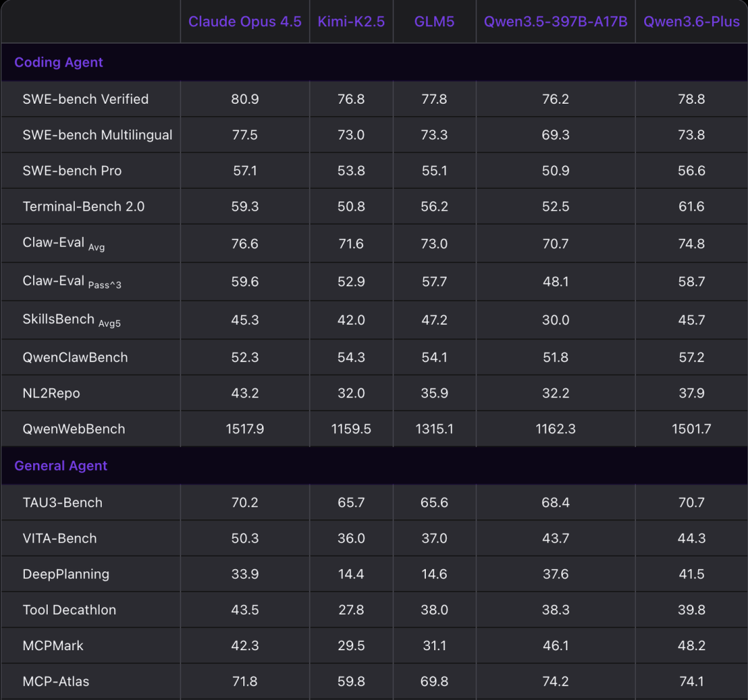Click the 70.2 TAU3-Bench score
Screen dimensions: 748x700
point(244,503)
